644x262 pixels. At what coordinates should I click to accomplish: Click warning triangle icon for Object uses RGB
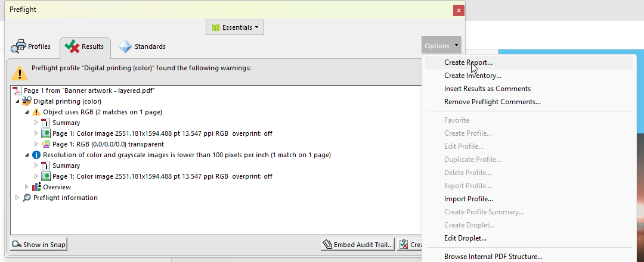point(36,112)
